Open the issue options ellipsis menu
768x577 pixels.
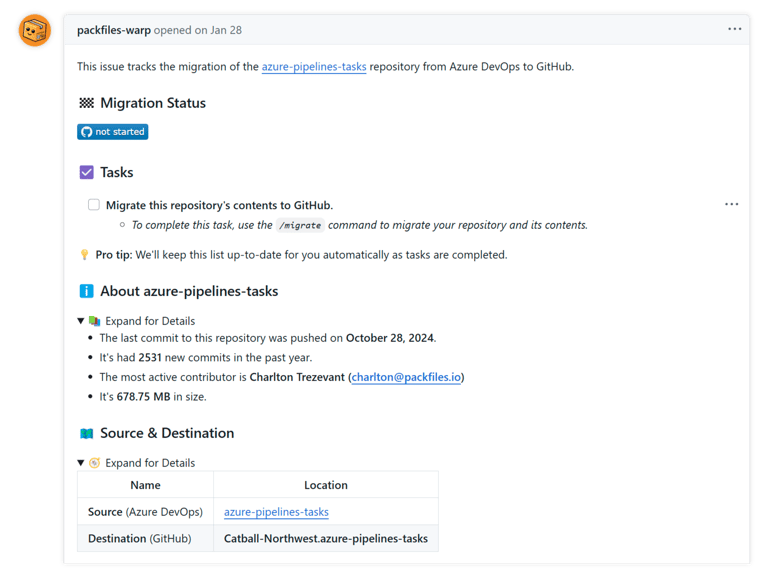(x=735, y=29)
